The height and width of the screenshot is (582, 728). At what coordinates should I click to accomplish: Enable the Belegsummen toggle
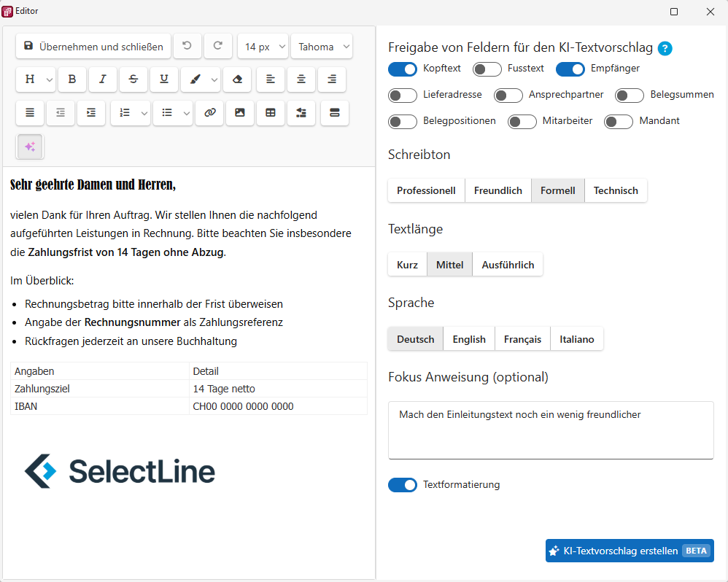pos(630,96)
